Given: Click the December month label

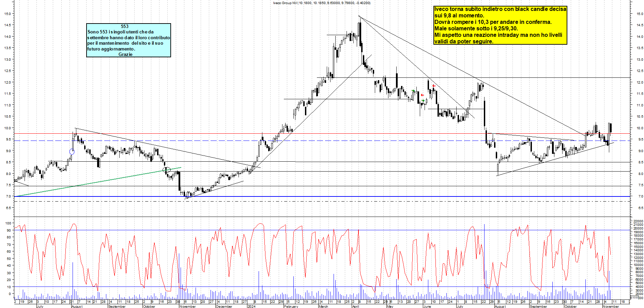Looking at the screenshot, I should pyautogui.click(x=224, y=306).
